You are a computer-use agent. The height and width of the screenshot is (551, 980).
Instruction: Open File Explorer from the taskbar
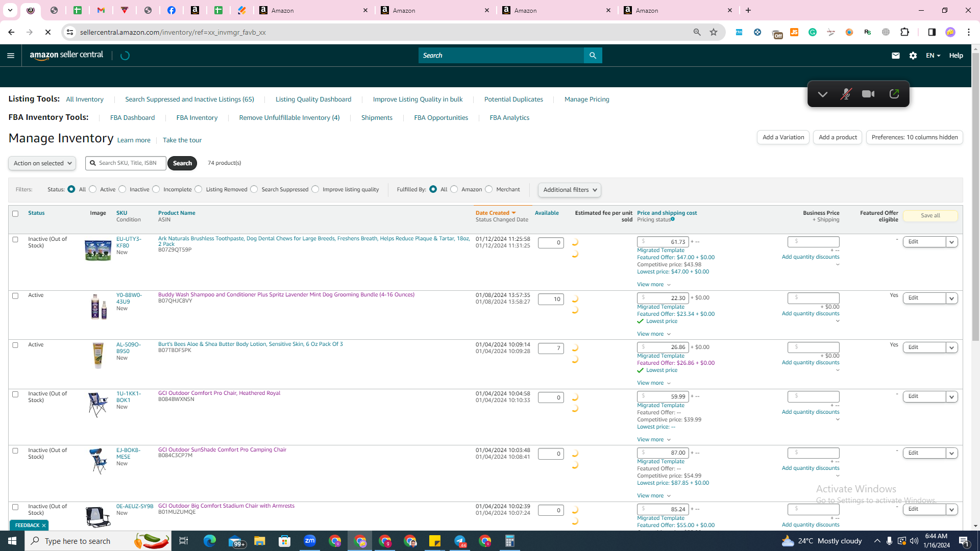[260, 541]
